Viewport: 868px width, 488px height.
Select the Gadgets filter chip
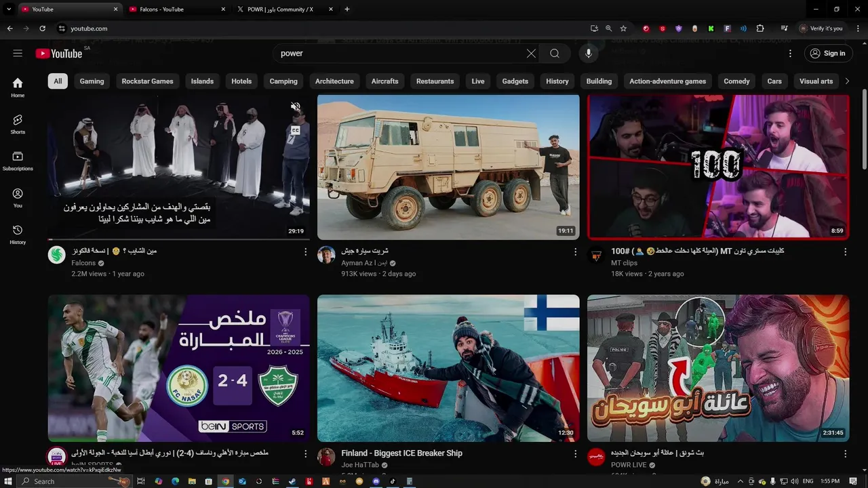pos(515,81)
